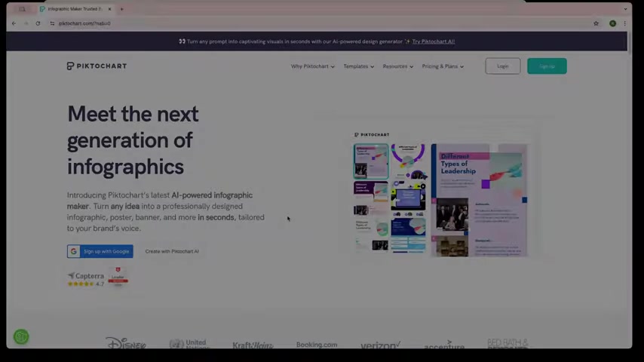This screenshot has width=644, height=362.
Task: Click the teal Sign up button
Action: coord(547,66)
